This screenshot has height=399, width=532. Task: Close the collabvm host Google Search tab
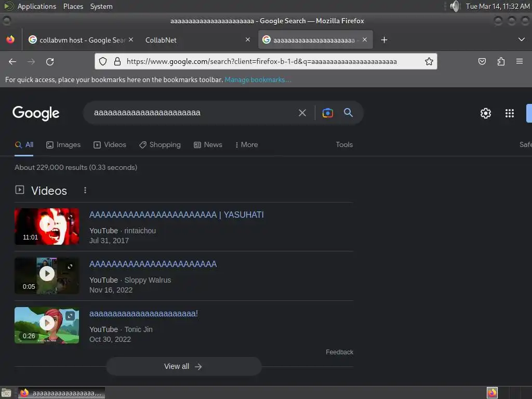point(131,39)
